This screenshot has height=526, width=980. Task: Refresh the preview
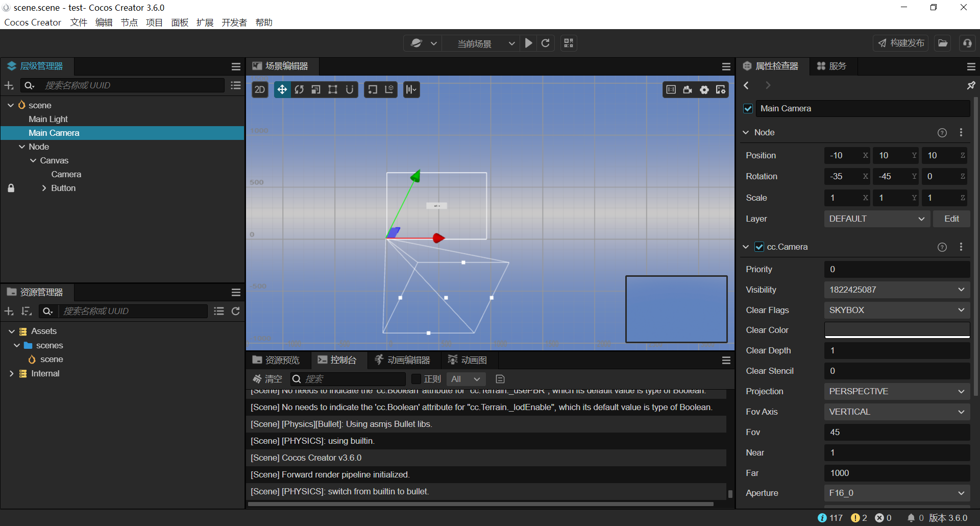(x=546, y=43)
